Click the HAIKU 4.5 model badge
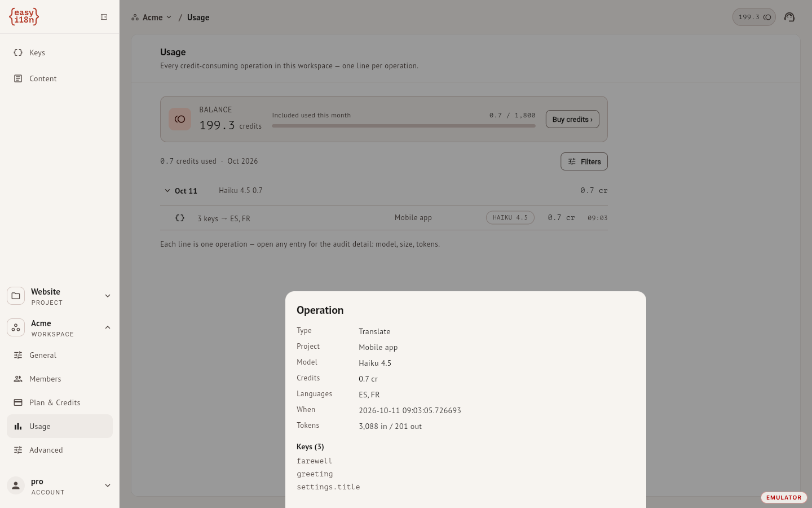This screenshot has height=508, width=812. [x=510, y=217]
